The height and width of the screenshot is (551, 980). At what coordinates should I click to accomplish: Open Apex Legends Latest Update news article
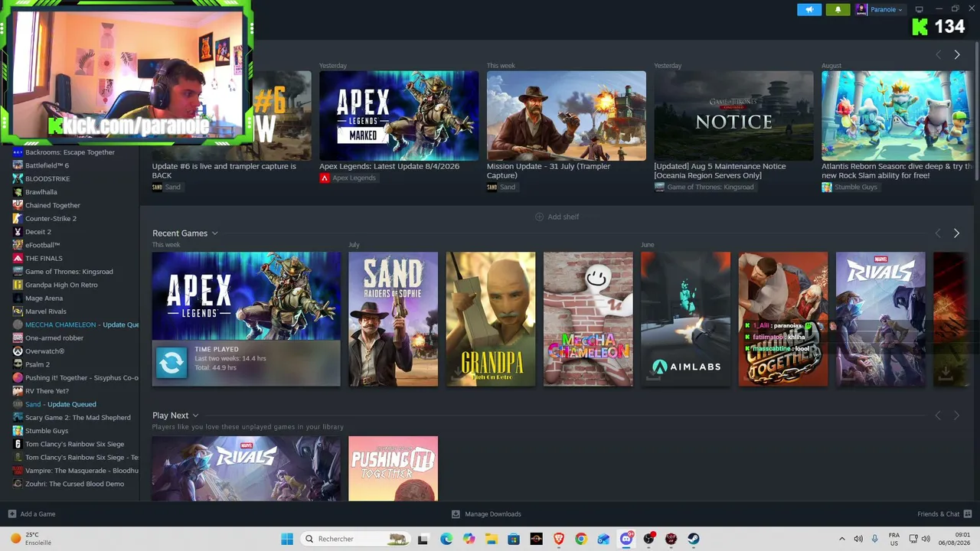(399, 116)
